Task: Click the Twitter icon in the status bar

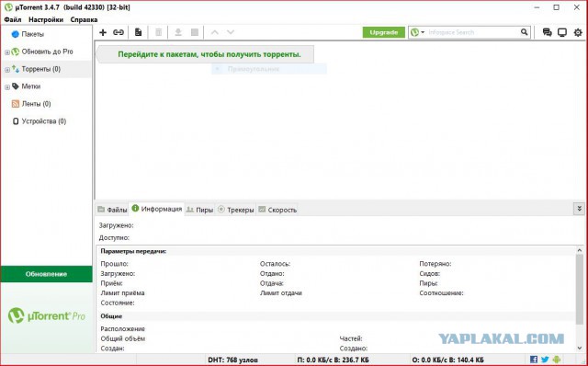Action: coord(545,360)
